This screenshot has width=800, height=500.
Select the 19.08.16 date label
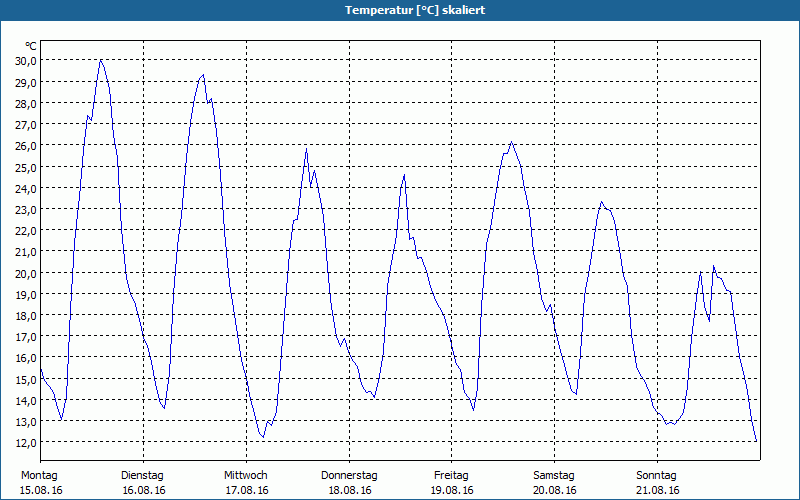(x=453, y=490)
